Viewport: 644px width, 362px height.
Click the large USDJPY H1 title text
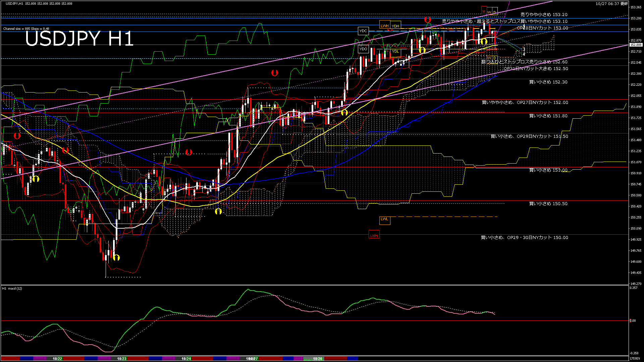(x=79, y=39)
